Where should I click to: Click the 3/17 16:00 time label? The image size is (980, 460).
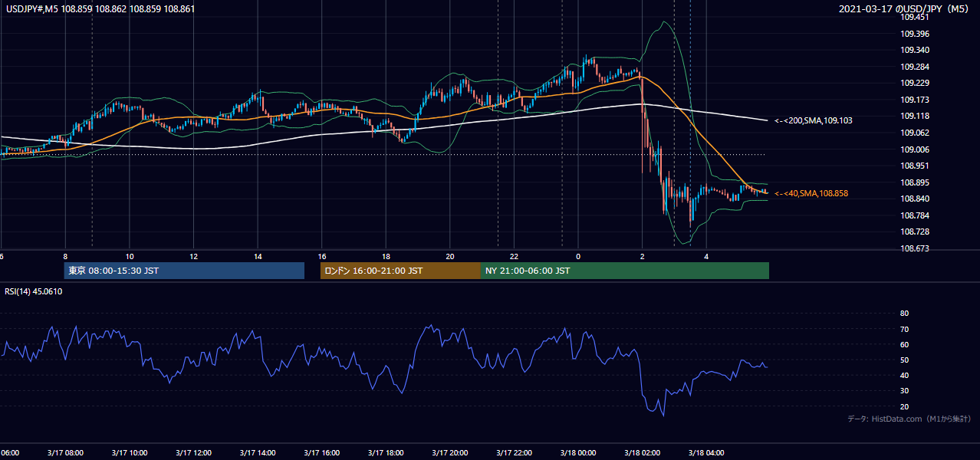coord(322,453)
